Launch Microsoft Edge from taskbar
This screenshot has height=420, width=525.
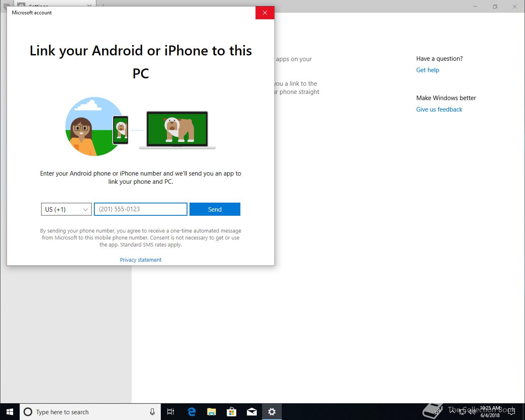point(191,412)
